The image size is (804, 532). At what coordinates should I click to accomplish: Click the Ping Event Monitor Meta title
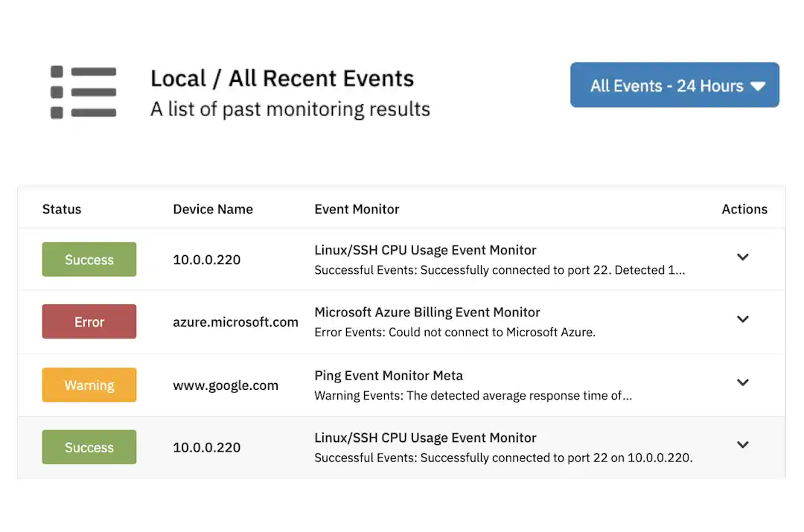(389, 376)
